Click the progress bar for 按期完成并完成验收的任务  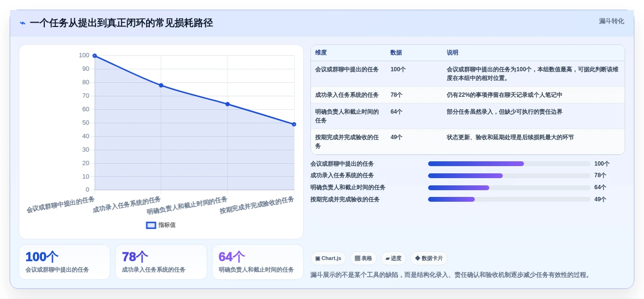[509, 199]
